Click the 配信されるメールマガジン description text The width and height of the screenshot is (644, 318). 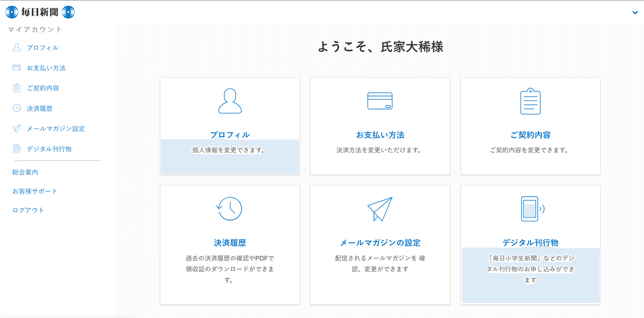(x=380, y=264)
